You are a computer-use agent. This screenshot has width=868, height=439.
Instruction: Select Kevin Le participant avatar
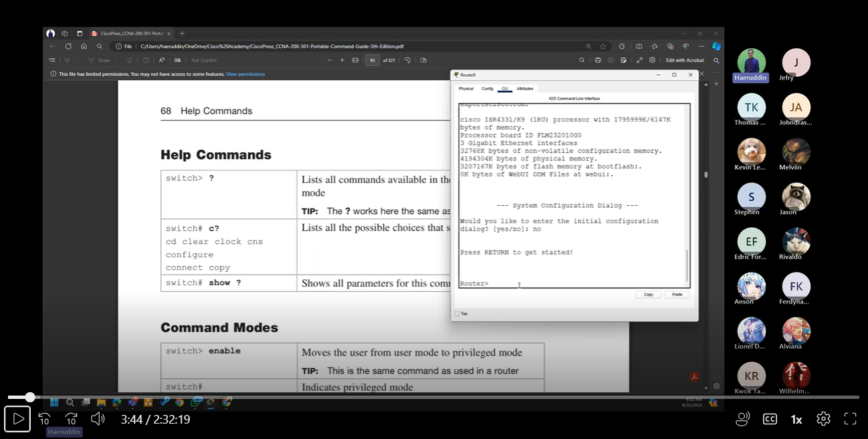pos(752,152)
